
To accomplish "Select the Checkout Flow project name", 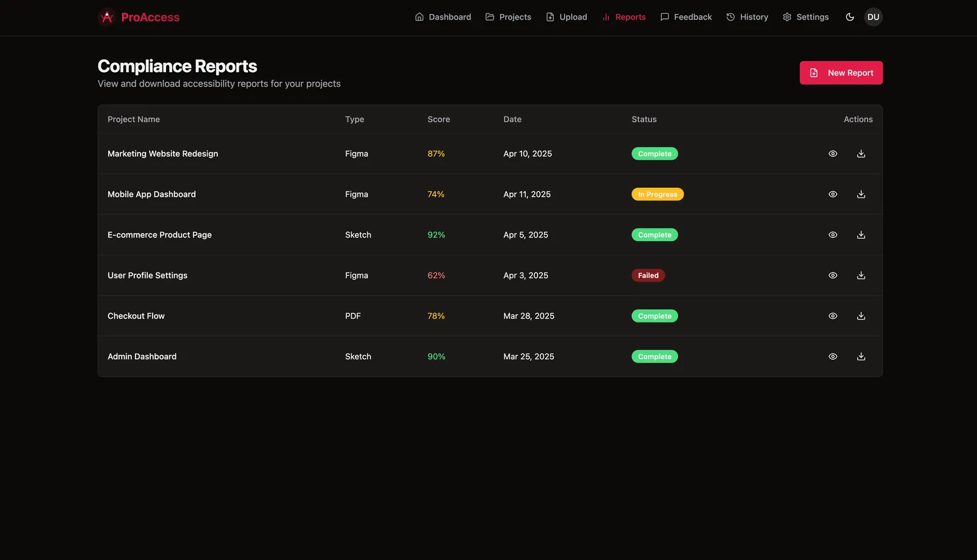I will coord(136,316).
